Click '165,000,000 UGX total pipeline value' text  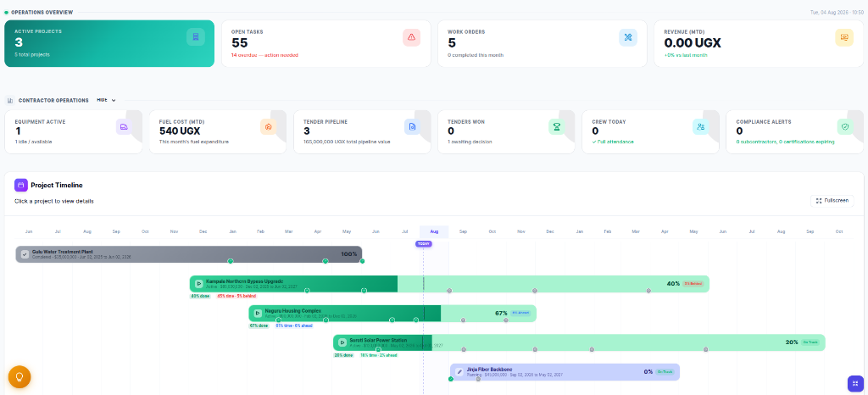point(347,142)
